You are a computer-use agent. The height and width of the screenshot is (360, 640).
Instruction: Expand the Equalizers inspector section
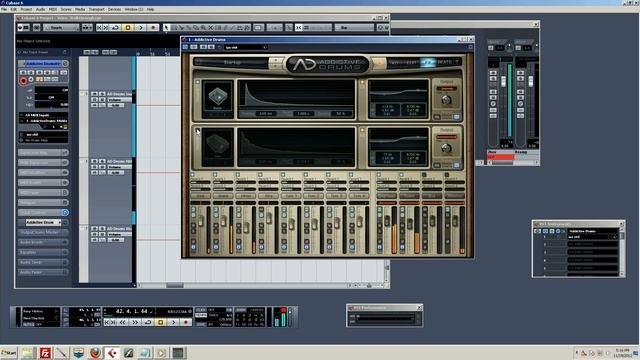43,252
